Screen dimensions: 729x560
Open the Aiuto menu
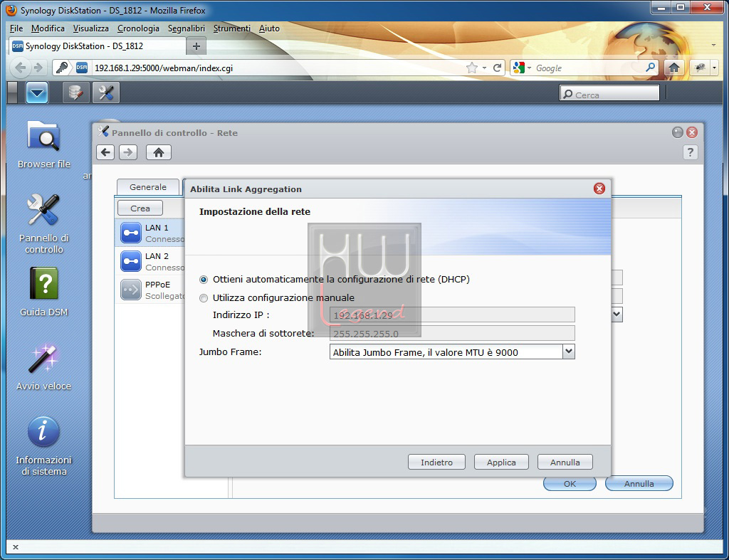269,28
